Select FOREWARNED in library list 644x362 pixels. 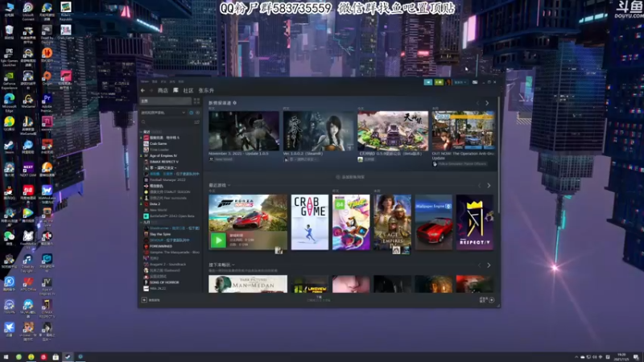[160, 246]
